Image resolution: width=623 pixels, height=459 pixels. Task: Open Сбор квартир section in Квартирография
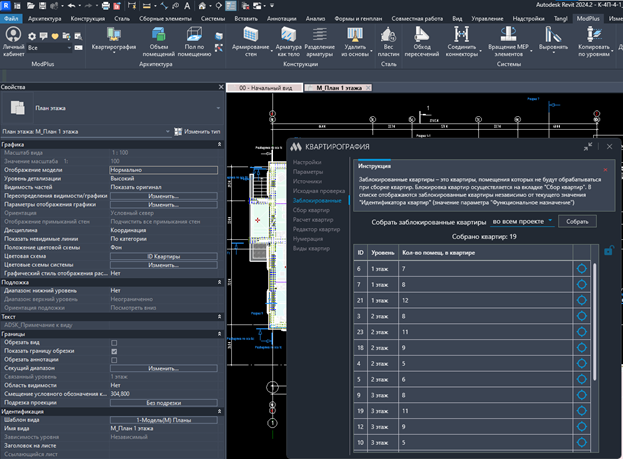click(x=311, y=210)
